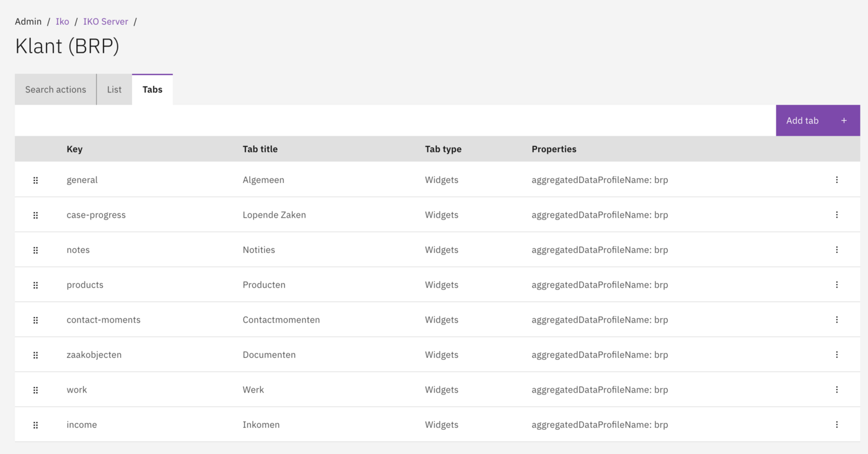Grab the drag handle for the work row
Screen dimensions: 868x454
[35, 390]
